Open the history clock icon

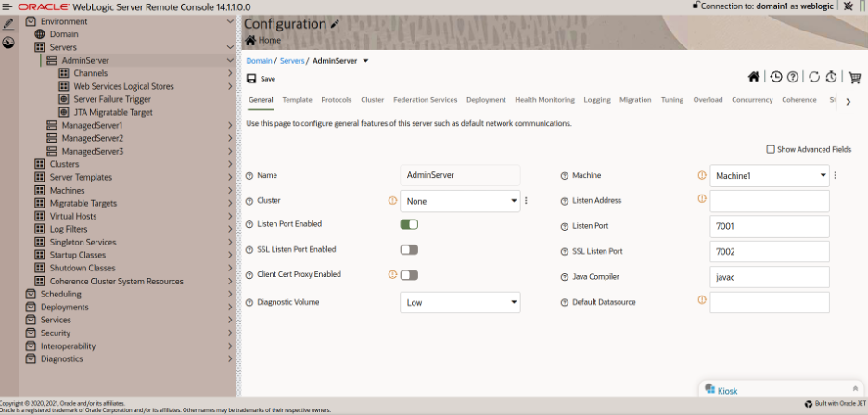click(776, 77)
